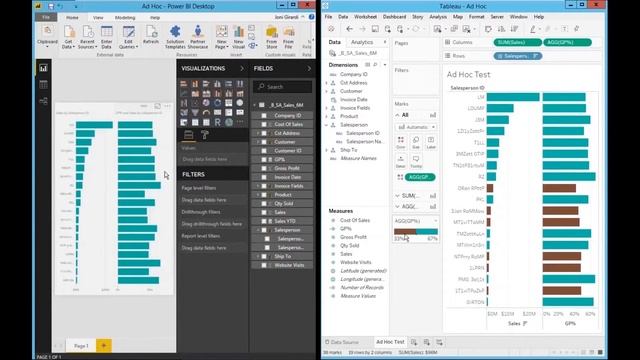Collapse the Fields pane chevron
Viewport: 640px width, 360px height.
pyautogui.click(x=309, y=69)
